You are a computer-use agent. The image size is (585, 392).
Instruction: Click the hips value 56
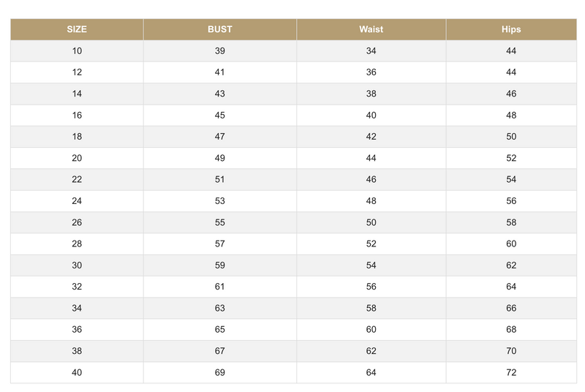coord(511,201)
